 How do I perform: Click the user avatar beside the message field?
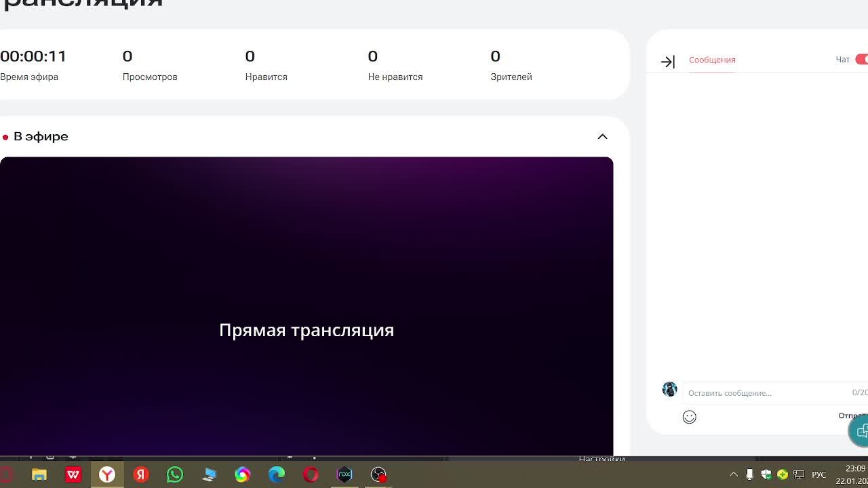point(669,389)
